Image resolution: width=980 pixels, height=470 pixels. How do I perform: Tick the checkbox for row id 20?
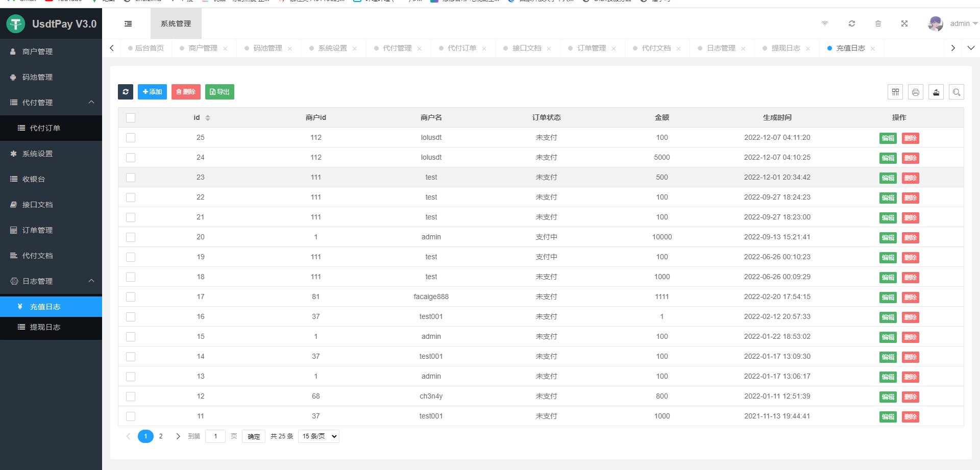pos(131,237)
